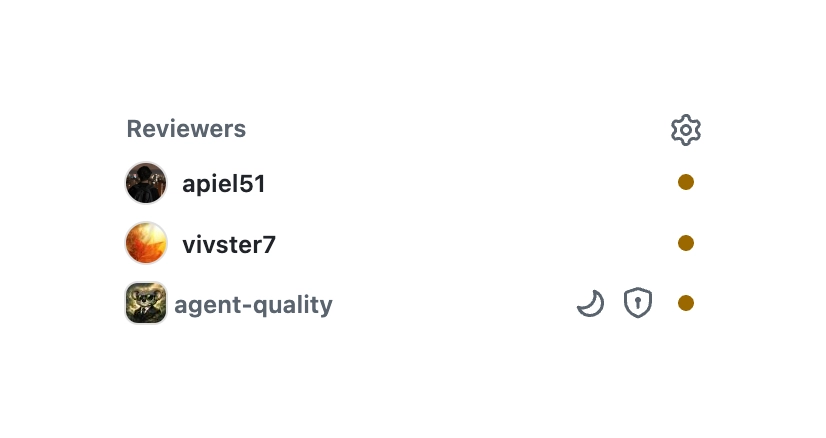Open agent-quality's koala avatar
This screenshot has width=826, height=438.
[146, 303]
